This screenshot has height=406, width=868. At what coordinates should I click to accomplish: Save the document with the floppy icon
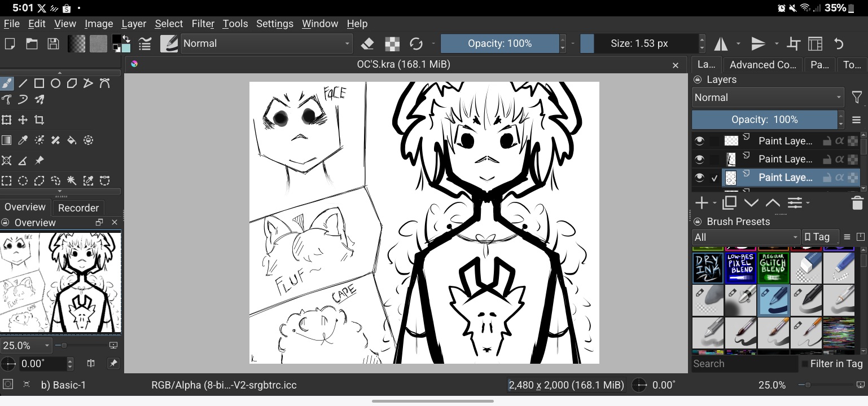tap(53, 44)
